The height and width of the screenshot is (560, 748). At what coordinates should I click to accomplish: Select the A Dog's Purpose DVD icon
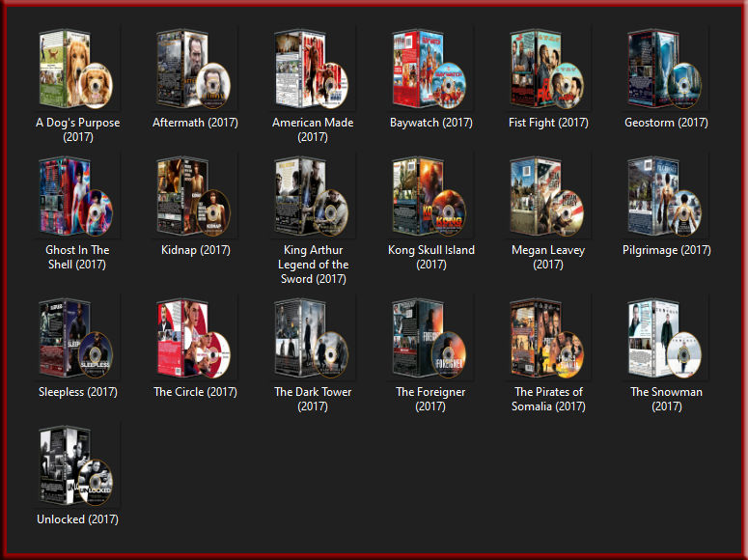click(x=76, y=70)
